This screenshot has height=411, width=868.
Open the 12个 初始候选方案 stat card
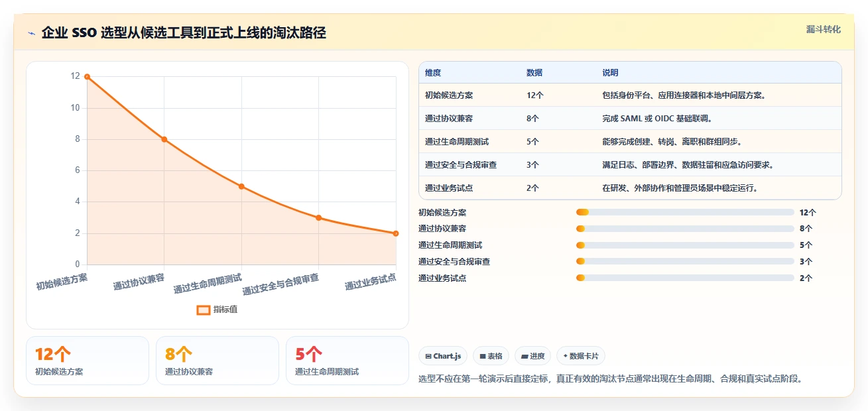[x=88, y=361]
